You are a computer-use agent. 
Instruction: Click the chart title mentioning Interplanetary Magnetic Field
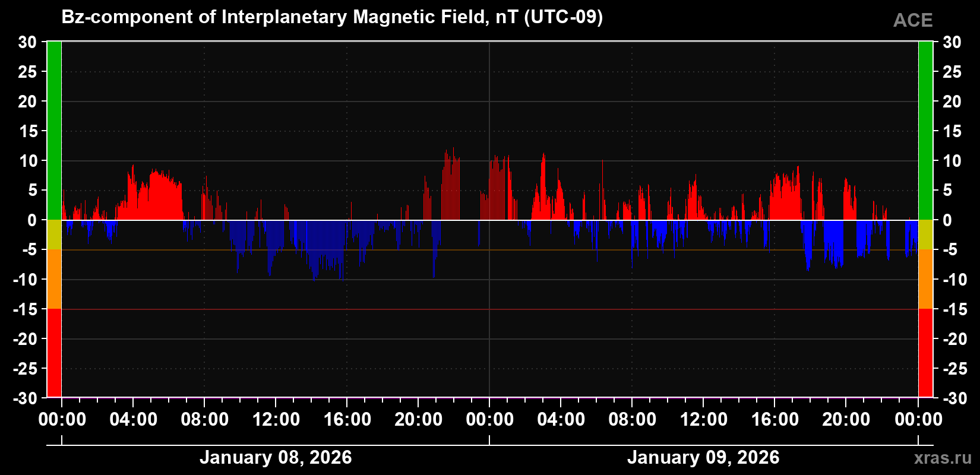click(x=332, y=17)
